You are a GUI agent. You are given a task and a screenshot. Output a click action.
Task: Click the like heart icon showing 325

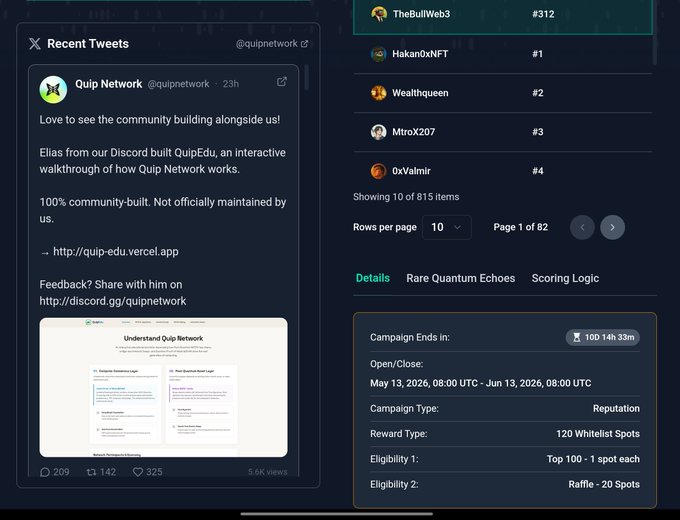coord(137,472)
